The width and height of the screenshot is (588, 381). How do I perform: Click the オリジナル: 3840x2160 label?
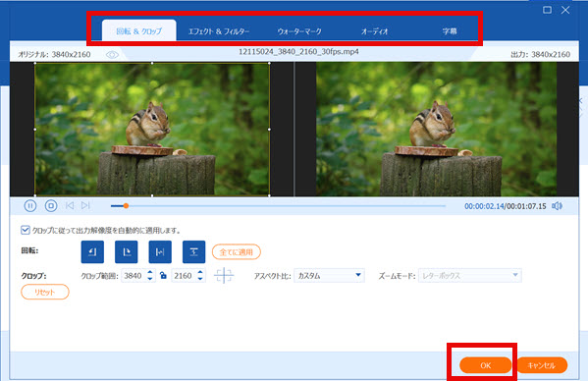[x=54, y=54]
